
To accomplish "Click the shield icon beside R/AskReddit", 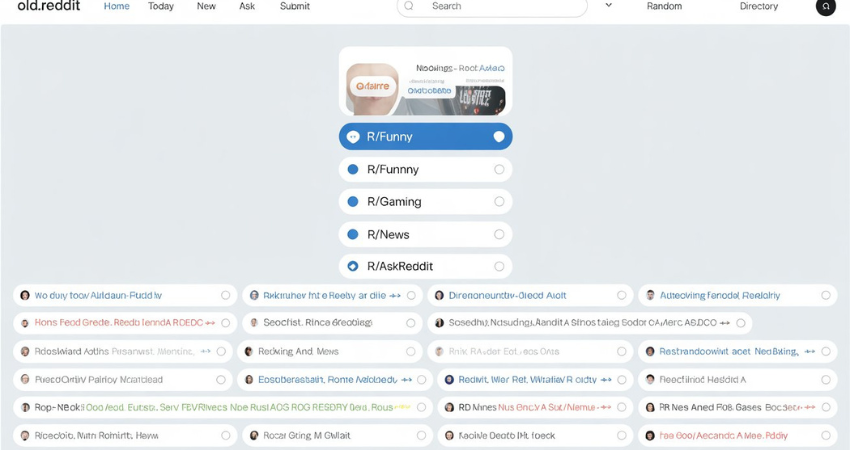I will click(x=353, y=266).
